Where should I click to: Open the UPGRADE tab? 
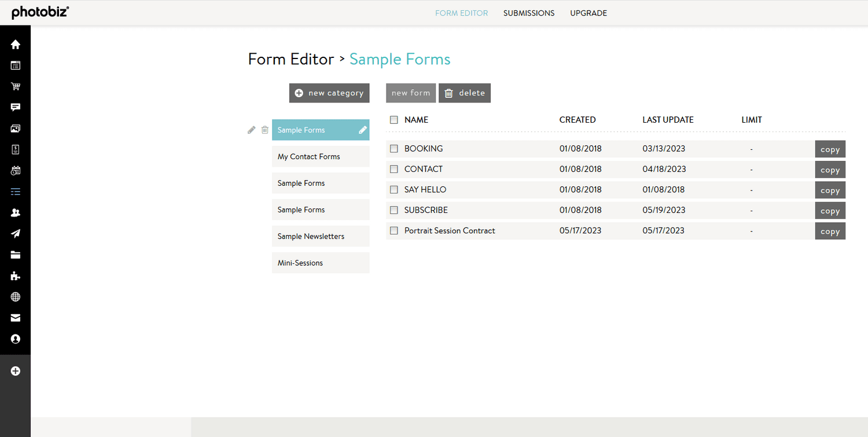[589, 13]
